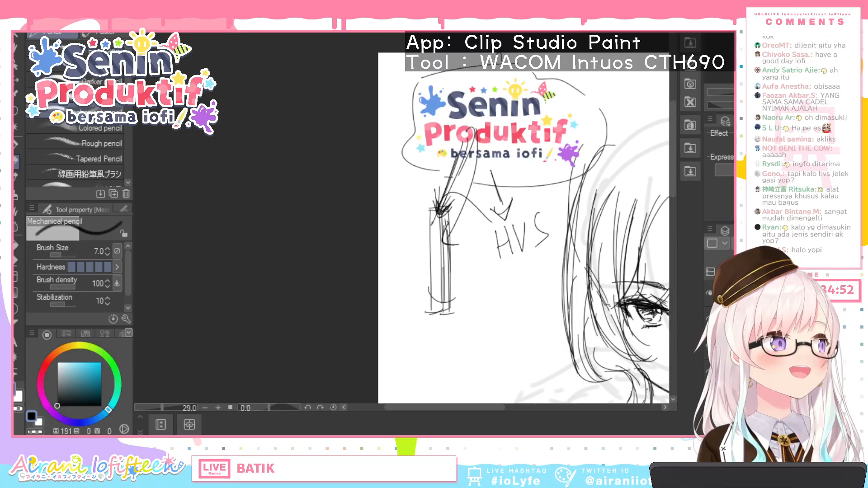Open the layer color dropdown arrow
The image size is (868, 488).
tap(725, 243)
